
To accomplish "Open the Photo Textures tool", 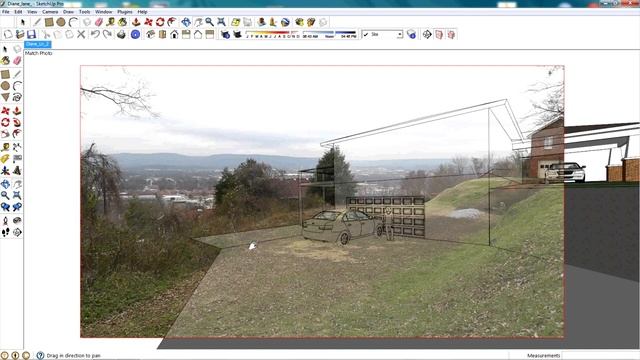I will [x=273, y=22].
